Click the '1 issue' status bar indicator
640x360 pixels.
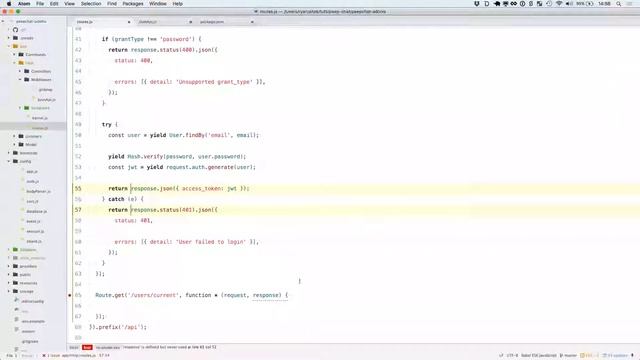point(51,356)
